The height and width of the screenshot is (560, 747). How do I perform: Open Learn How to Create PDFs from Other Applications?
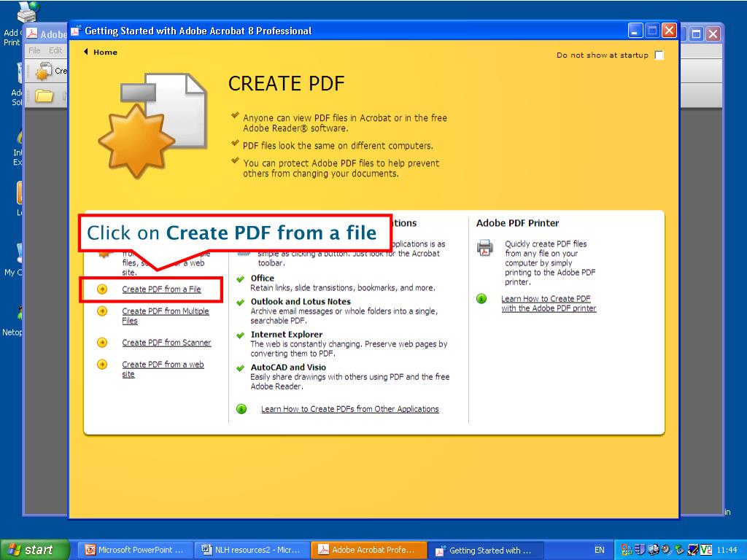pyautogui.click(x=349, y=409)
